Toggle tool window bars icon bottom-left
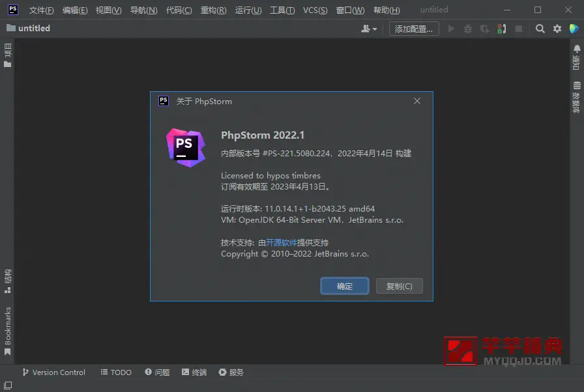 7,385
